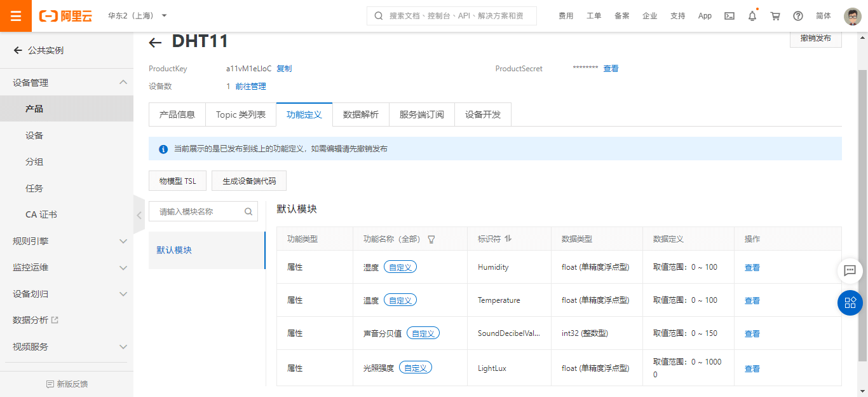The image size is (868, 397).
Task: Click the user avatar in top bar
Action: tap(852, 16)
